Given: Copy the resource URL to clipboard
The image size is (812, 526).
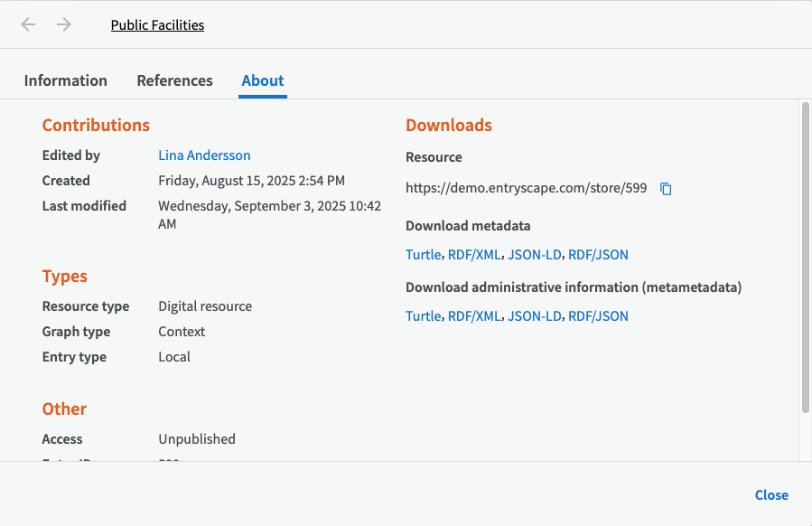Looking at the screenshot, I should pyautogui.click(x=666, y=189).
